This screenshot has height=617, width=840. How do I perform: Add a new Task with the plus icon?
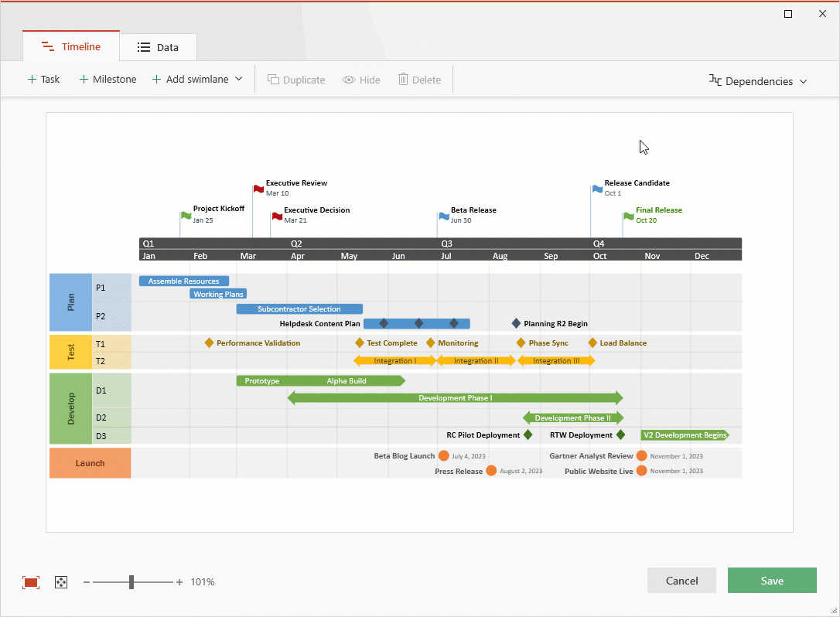click(31, 79)
